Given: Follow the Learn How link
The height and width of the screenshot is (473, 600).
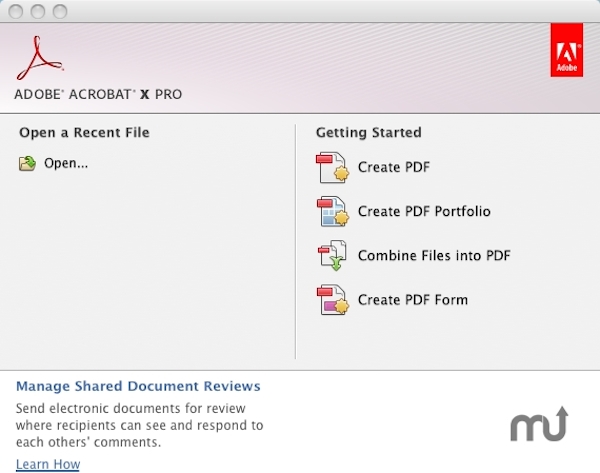Looking at the screenshot, I should point(48,464).
